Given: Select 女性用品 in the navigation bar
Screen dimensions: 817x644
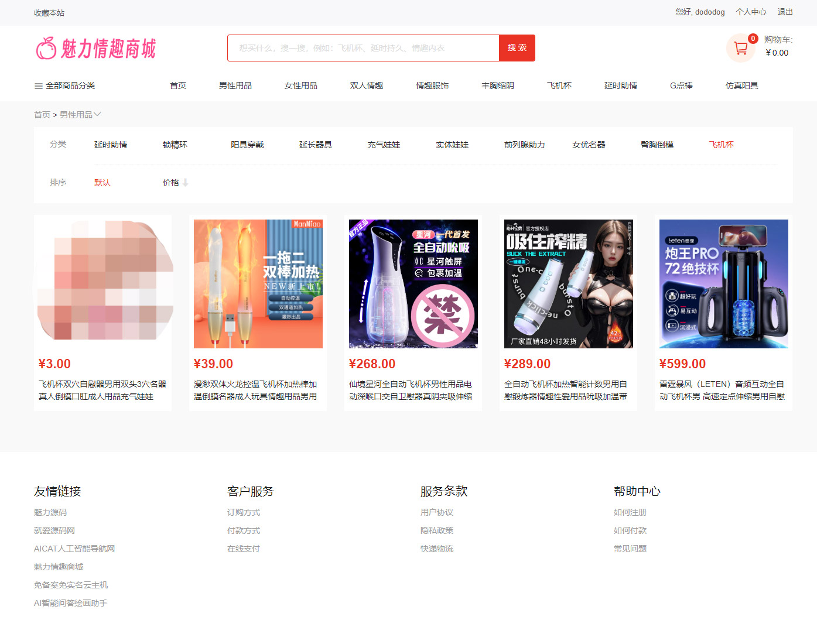Looking at the screenshot, I should (x=301, y=85).
